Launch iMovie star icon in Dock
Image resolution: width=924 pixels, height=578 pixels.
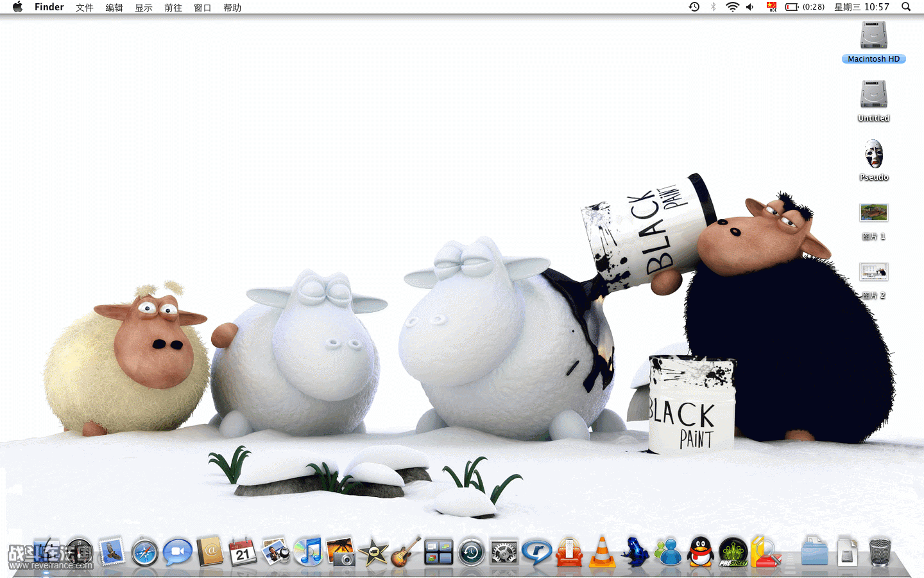click(373, 552)
